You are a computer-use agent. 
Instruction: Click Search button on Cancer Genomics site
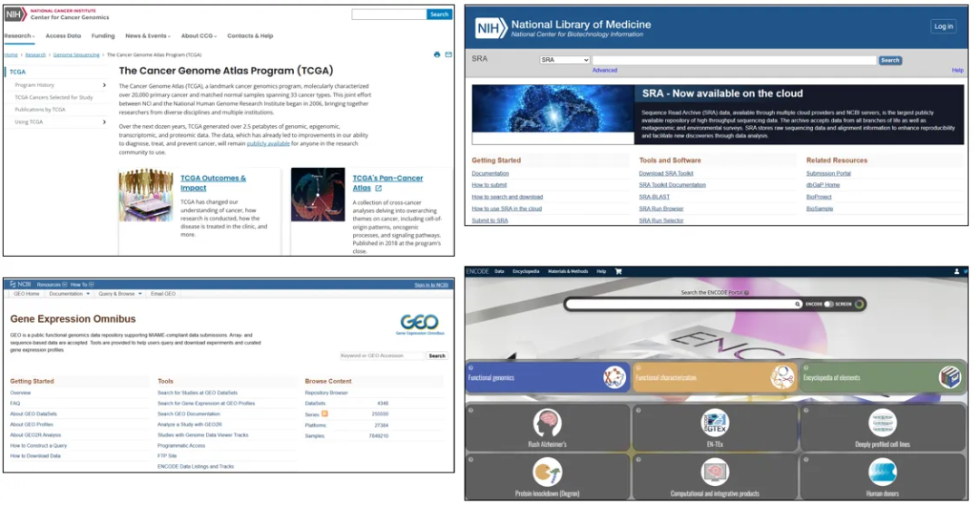coord(439,15)
